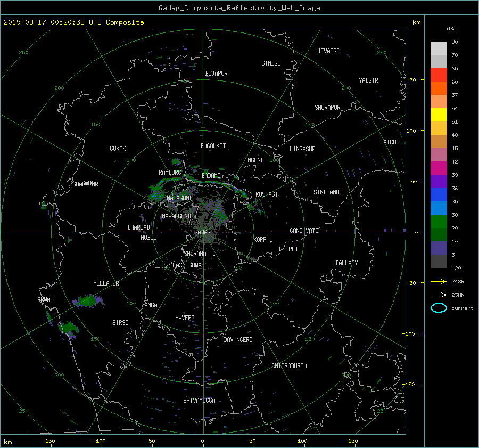Click the GADAG radar center label
The height and width of the screenshot is (448, 479).
coord(202,232)
